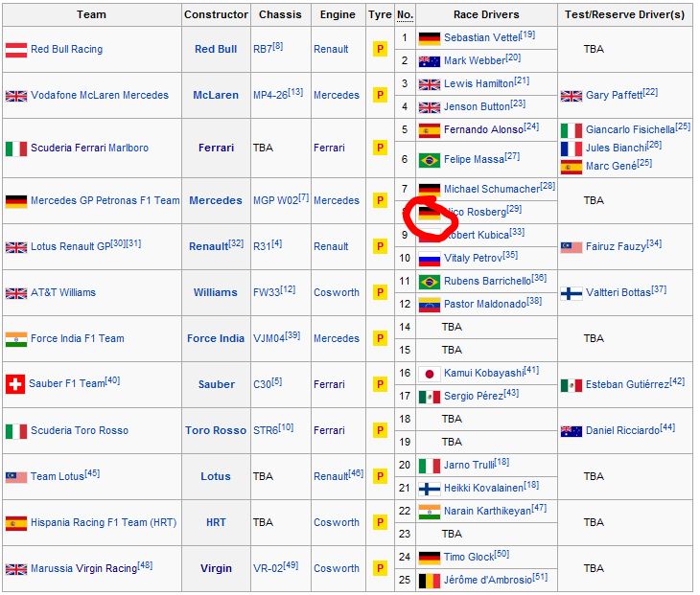Click the Pirelli tyre icon in Williams row

pyautogui.click(x=380, y=293)
